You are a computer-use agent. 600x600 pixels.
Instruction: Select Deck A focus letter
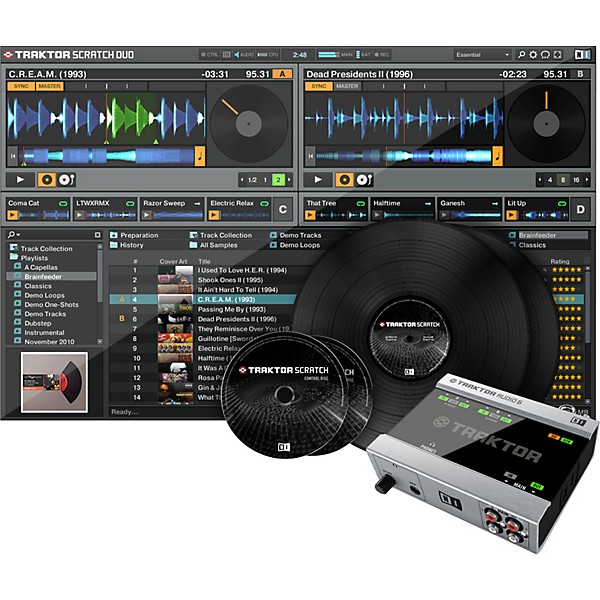pos(282,74)
